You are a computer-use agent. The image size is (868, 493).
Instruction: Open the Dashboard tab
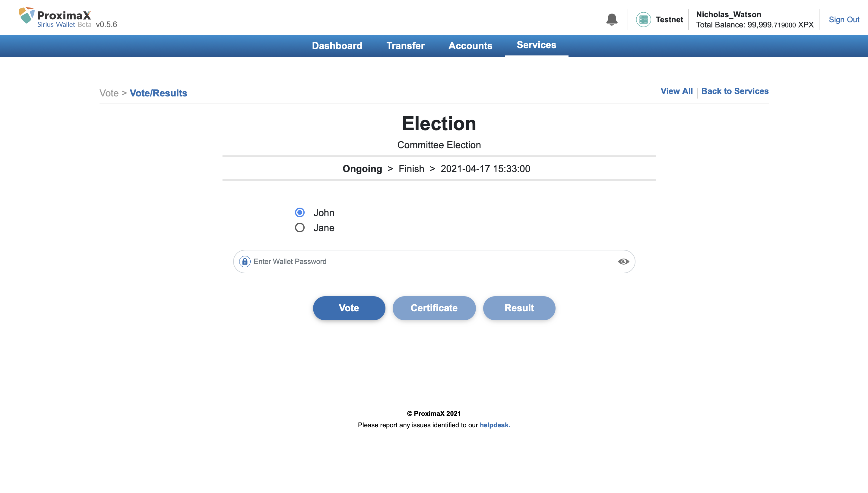337,46
